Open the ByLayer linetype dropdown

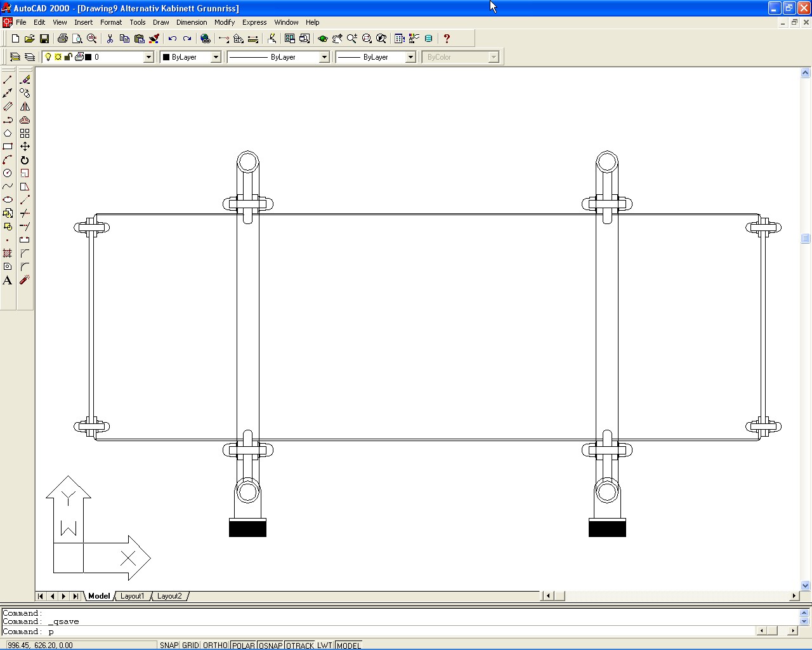324,57
